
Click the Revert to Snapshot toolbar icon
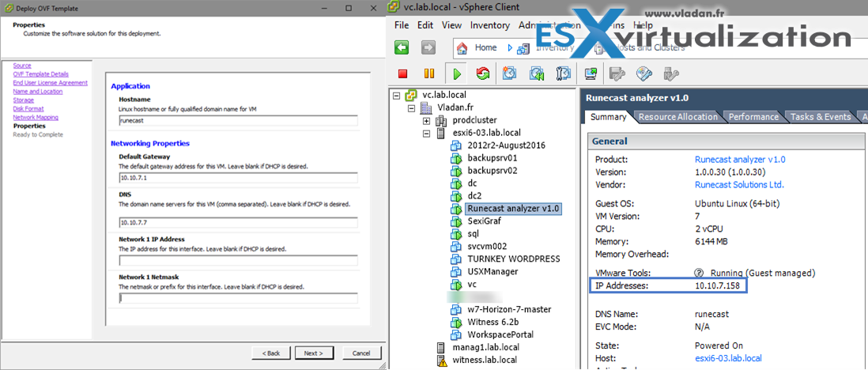[536, 73]
